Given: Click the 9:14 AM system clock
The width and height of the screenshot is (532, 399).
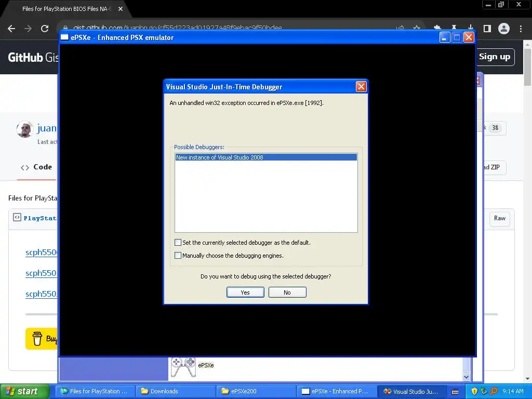Looking at the screenshot, I should 513,391.
